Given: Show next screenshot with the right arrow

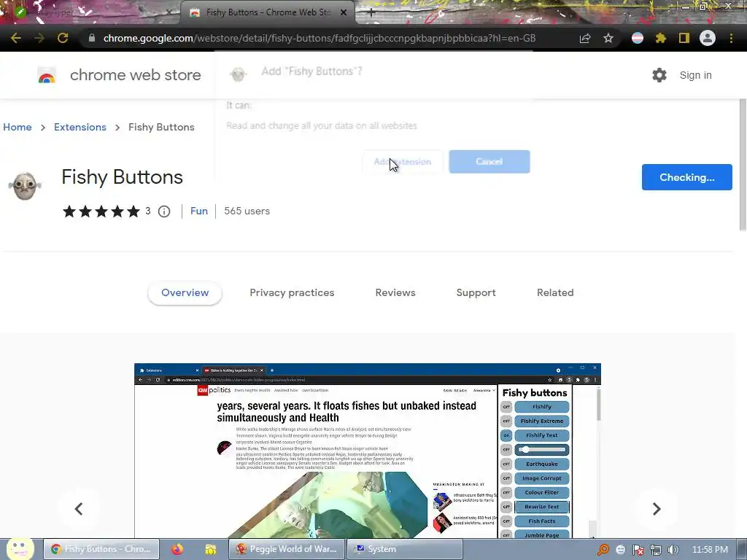Looking at the screenshot, I should pos(657,508).
